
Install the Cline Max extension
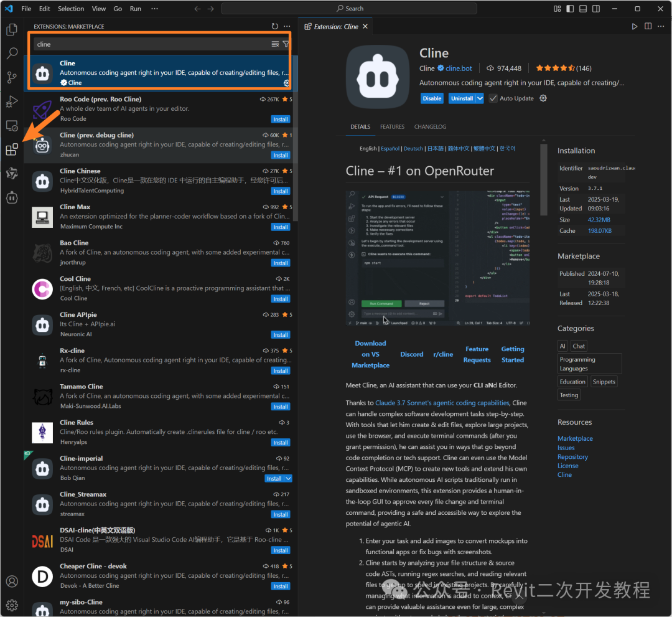[281, 227]
